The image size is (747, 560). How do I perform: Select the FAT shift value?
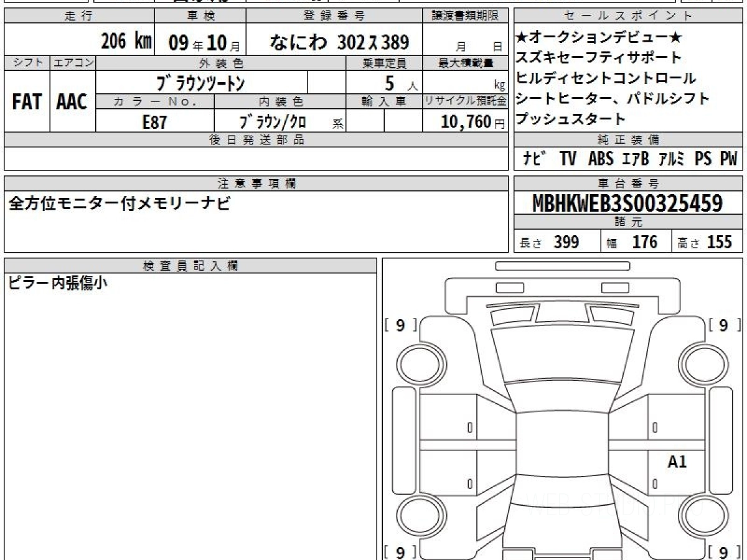[27, 102]
